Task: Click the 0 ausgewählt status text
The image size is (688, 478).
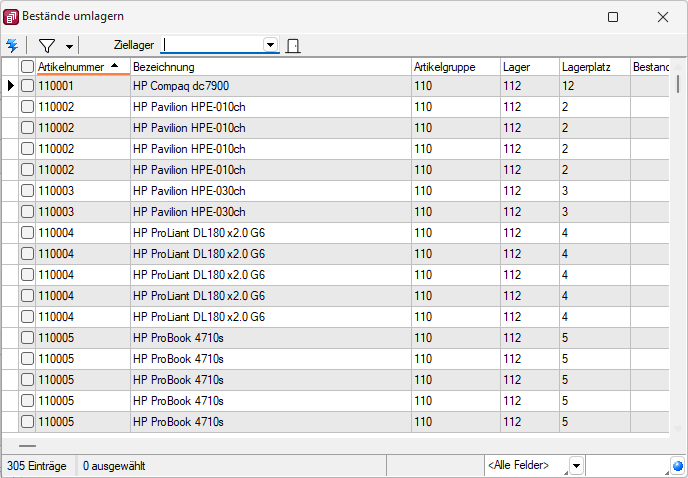Action: click(114, 466)
